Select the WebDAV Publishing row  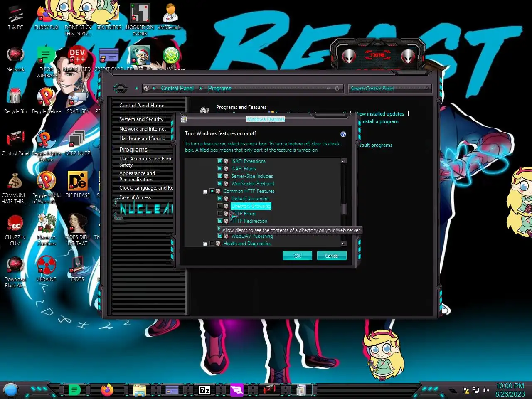tap(252, 236)
